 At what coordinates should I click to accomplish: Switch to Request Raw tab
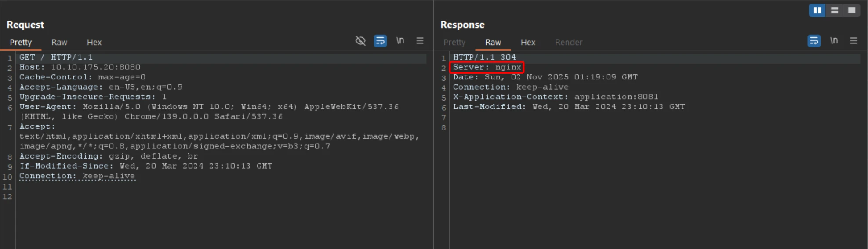[59, 42]
